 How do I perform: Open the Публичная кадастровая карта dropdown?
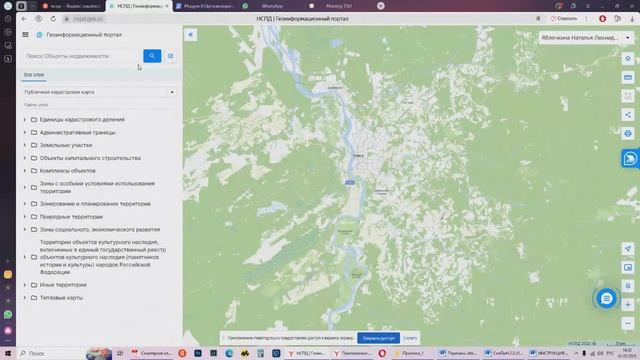99,92
